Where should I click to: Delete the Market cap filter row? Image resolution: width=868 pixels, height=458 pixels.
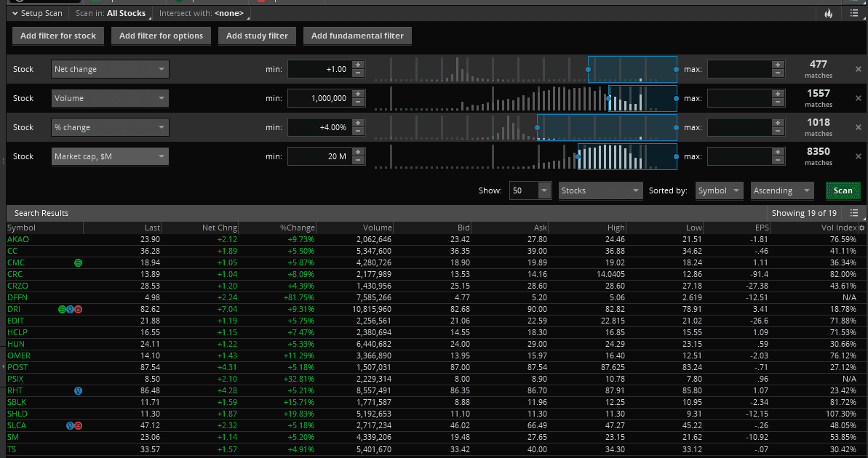click(x=859, y=156)
